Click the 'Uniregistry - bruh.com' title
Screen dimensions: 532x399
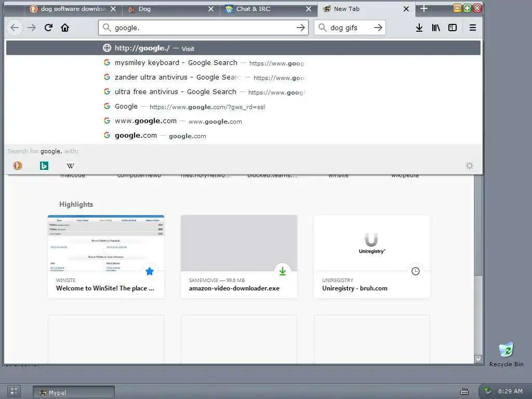(x=354, y=288)
